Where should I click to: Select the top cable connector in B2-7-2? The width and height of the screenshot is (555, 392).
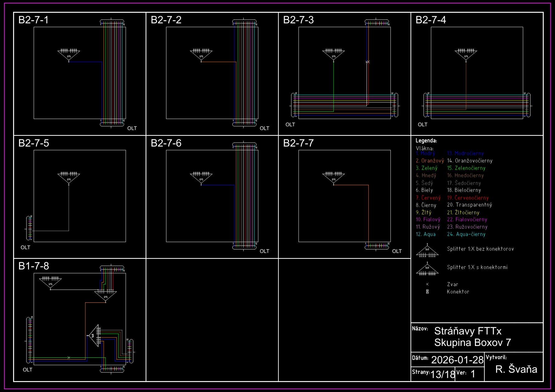click(244, 22)
